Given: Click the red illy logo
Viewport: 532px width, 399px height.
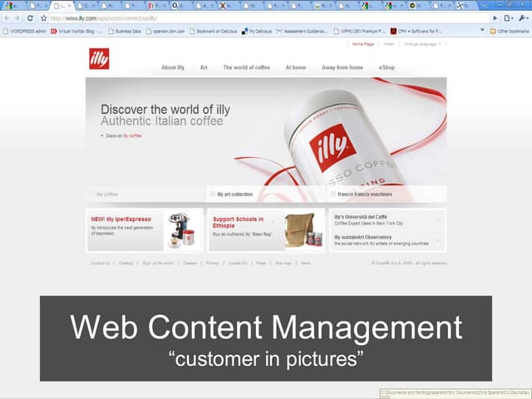Looking at the screenshot, I should click(99, 60).
